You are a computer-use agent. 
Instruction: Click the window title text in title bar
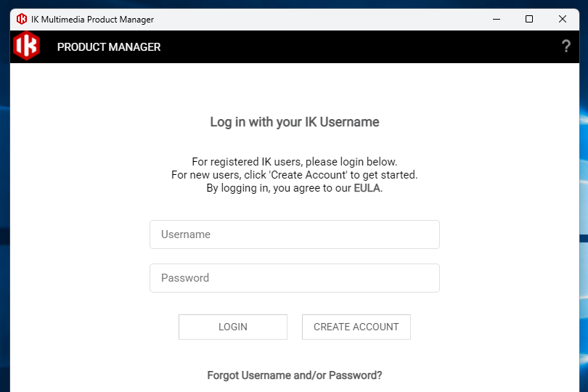tap(92, 20)
